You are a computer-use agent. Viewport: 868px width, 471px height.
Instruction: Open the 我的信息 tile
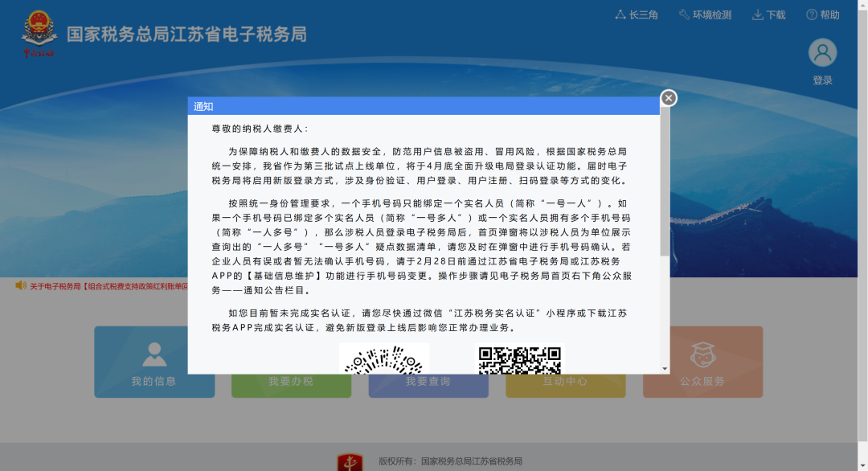click(x=154, y=362)
